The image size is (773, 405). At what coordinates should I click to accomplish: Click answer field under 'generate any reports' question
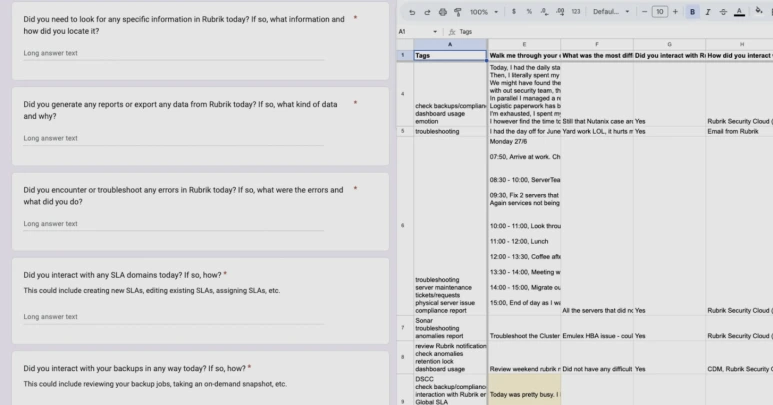click(174, 138)
